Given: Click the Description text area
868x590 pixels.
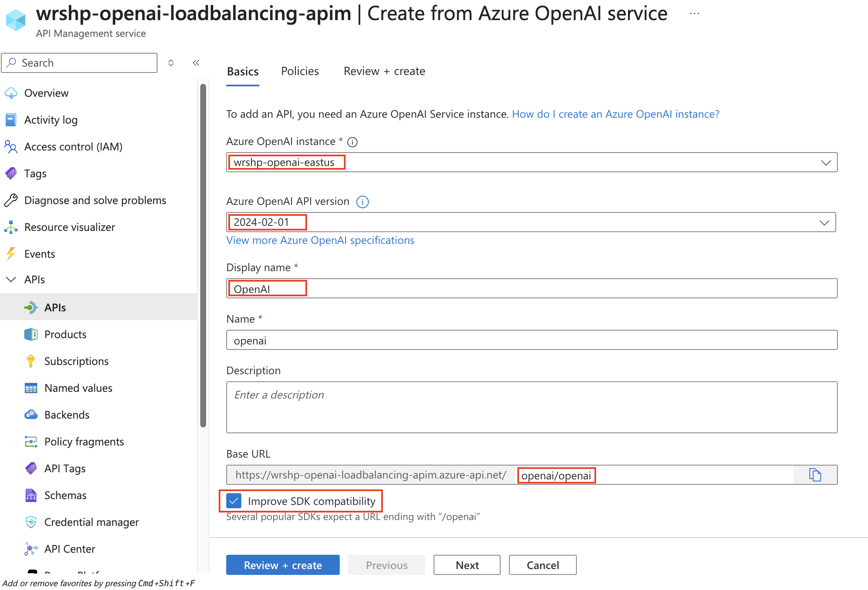Looking at the screenshot, I should click(x=532, y=407).
